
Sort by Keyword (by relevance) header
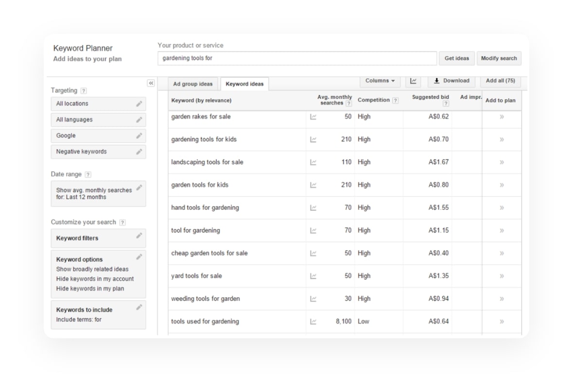201,101
